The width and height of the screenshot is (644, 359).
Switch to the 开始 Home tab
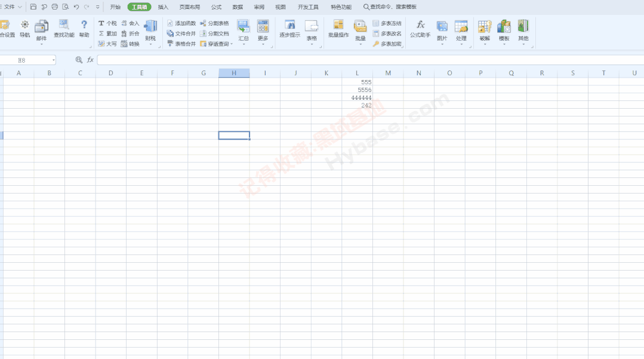coord(115,7)
